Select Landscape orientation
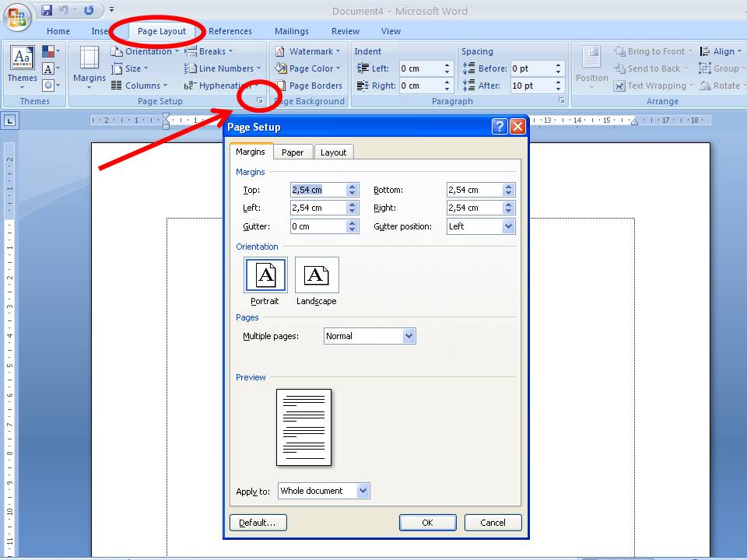 point(317,275)
